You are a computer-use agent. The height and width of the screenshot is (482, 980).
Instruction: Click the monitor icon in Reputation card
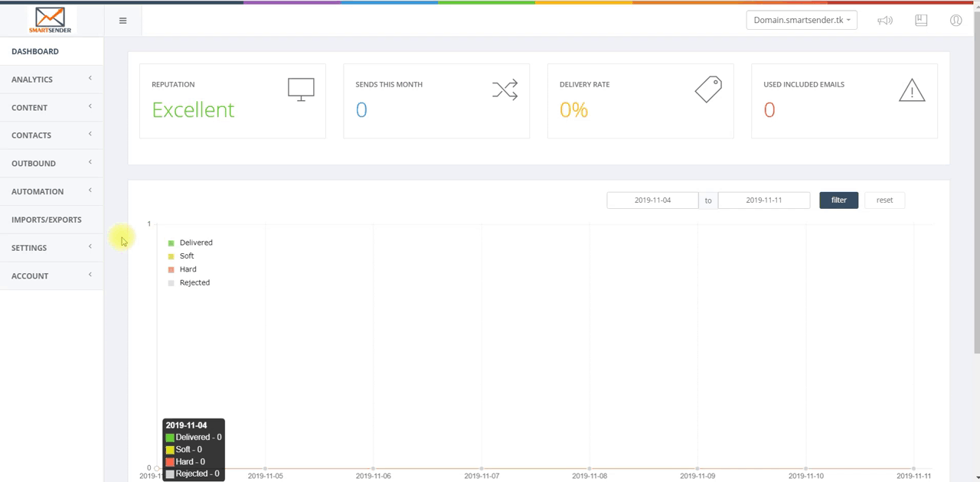[301, 90]
